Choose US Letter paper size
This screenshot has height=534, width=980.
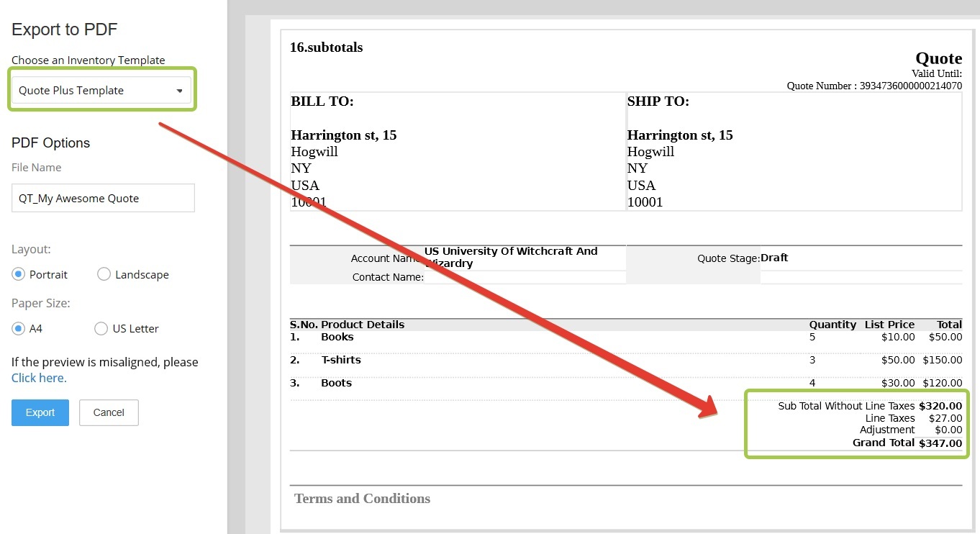101,328
